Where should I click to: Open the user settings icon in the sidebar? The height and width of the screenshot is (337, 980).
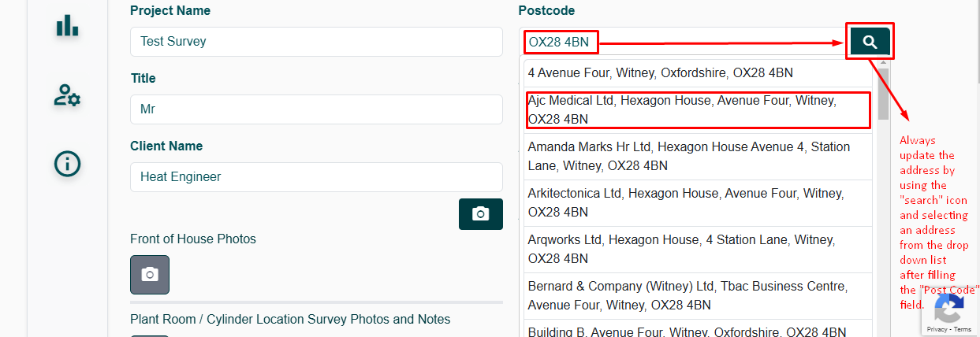pos(67,95)
